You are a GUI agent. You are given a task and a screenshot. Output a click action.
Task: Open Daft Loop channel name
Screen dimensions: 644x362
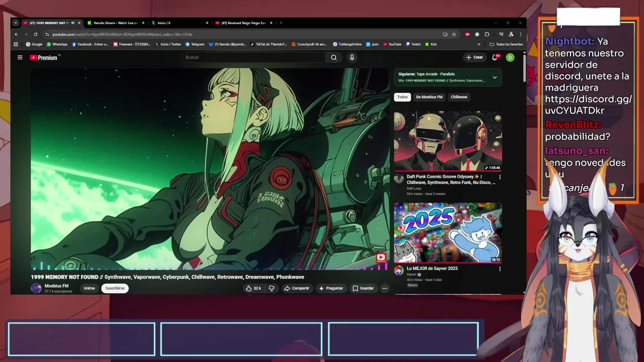click(414, 189)
